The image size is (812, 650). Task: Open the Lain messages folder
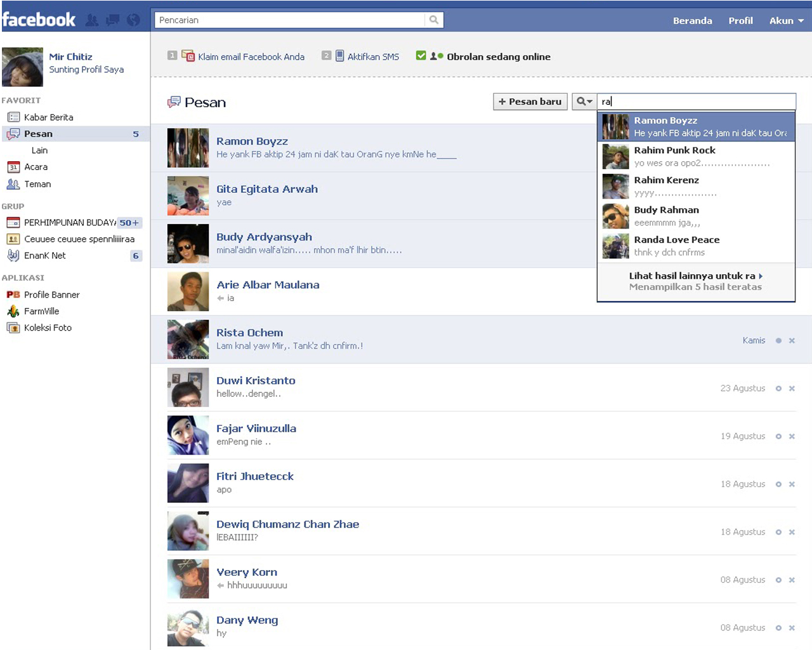coord(39,150)
